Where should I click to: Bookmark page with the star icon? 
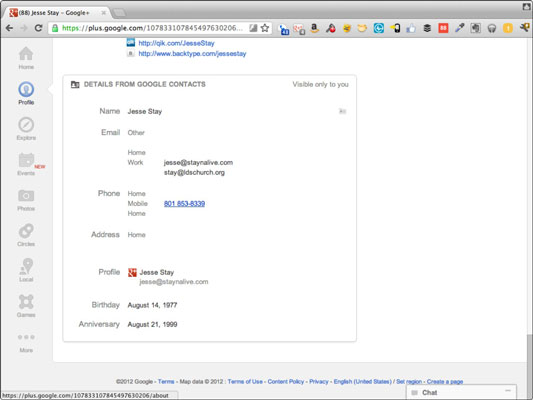tap(265, 28)
